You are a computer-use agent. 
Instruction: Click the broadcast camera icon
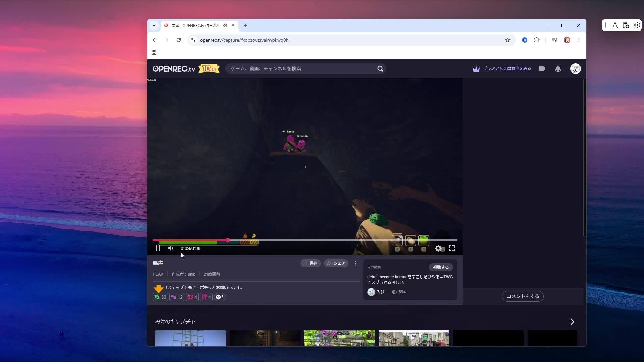(x=542, y=69)
